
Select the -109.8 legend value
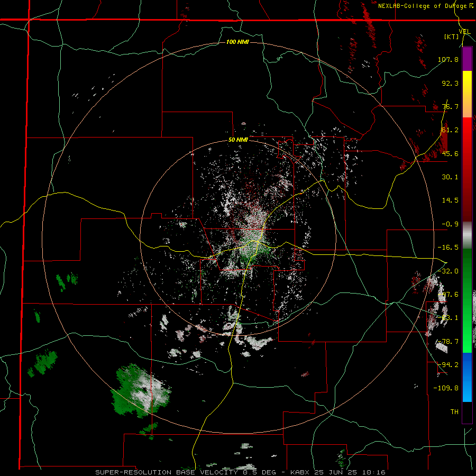coord(446,388)
